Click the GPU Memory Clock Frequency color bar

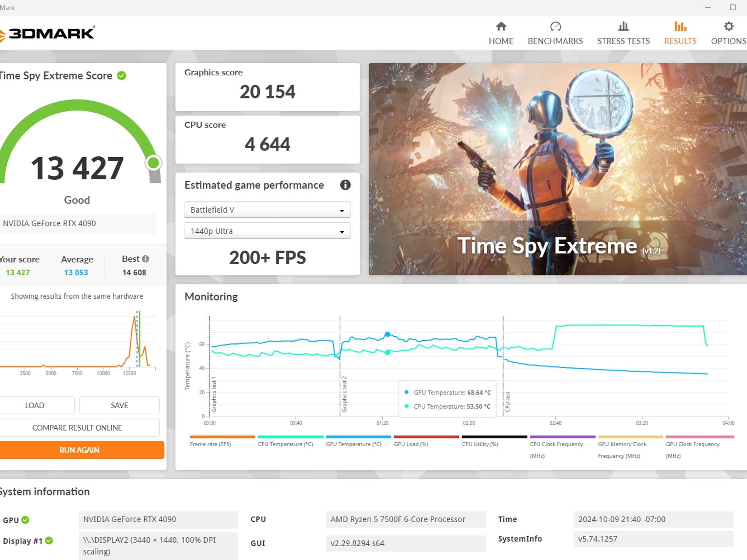pos(630,437)
